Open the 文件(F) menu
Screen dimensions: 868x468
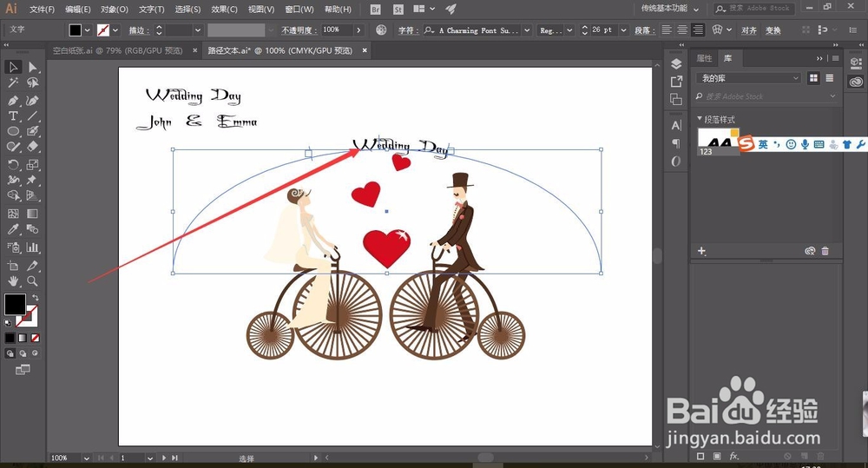pos(42,10)
